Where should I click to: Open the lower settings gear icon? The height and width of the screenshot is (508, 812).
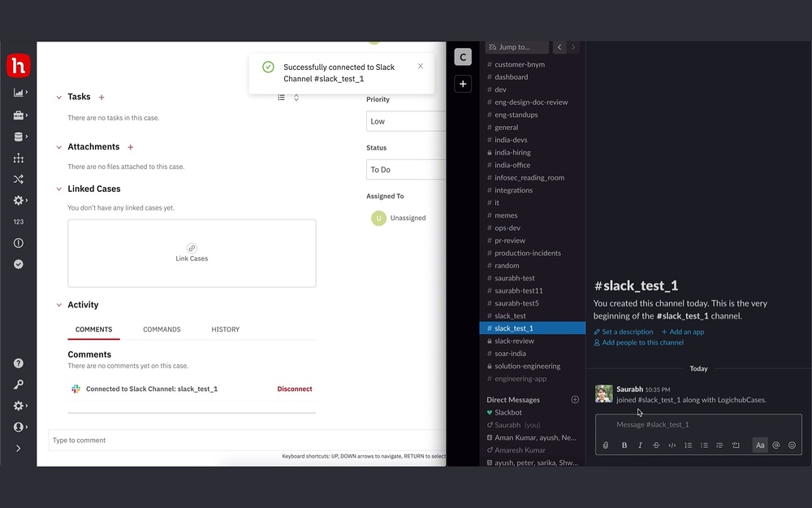click(x=19, y=406)
